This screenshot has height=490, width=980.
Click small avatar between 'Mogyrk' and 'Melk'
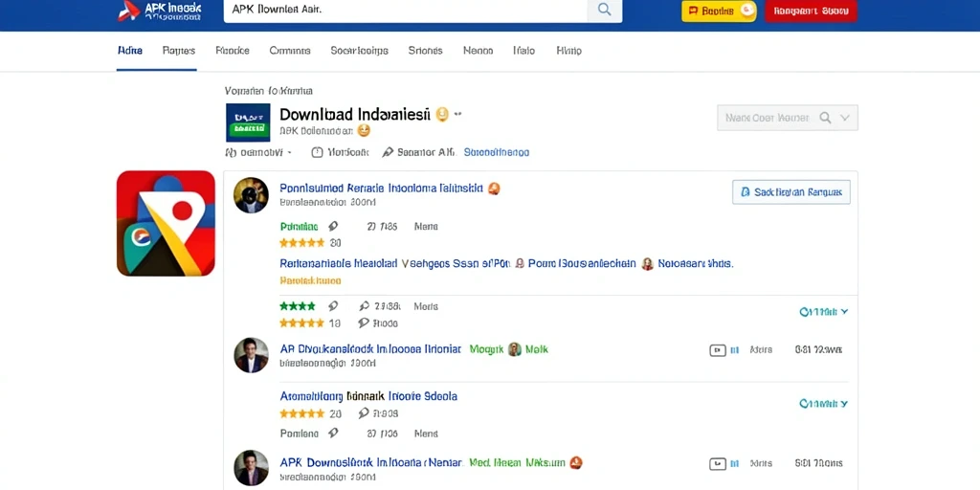click(514, 348)
